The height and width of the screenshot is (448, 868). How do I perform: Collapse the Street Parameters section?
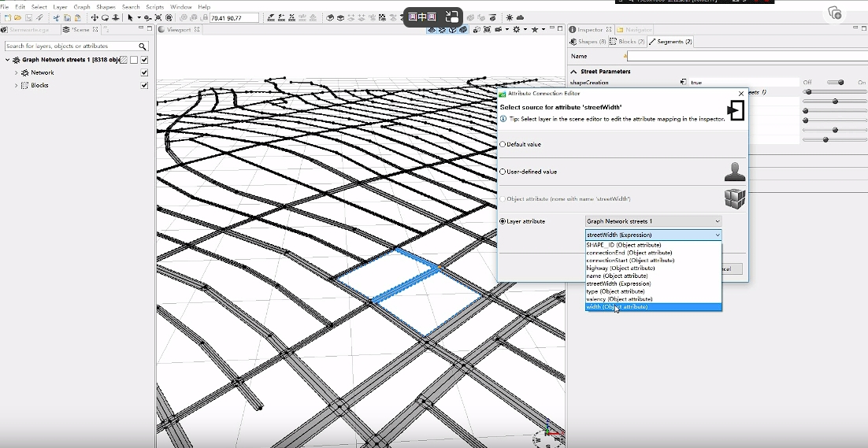574,72
